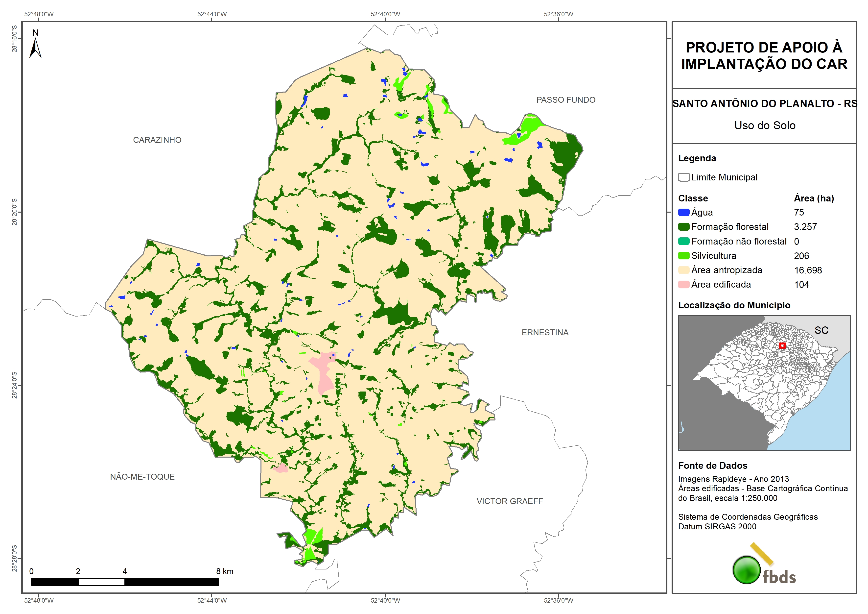Select the Área edificada pink swatch
This screenshot has height=614, width=868.
tap(683, 285)
